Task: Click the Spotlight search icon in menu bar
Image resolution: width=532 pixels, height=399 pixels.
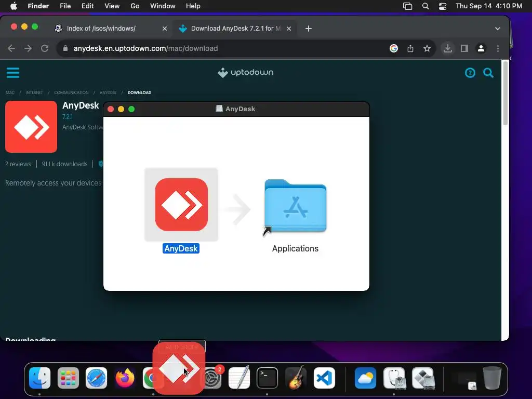Action: coord(425,6)
